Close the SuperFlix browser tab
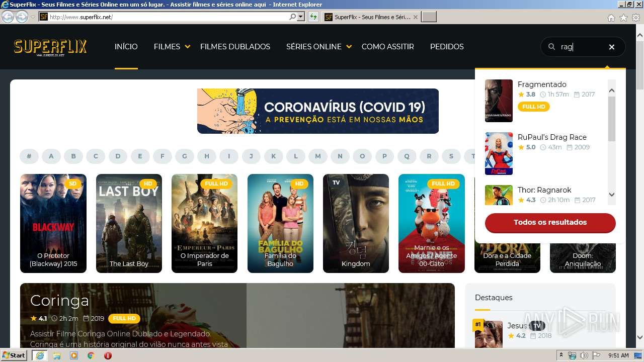This screenshot has width=644, height=362. (x=415, y=17)
